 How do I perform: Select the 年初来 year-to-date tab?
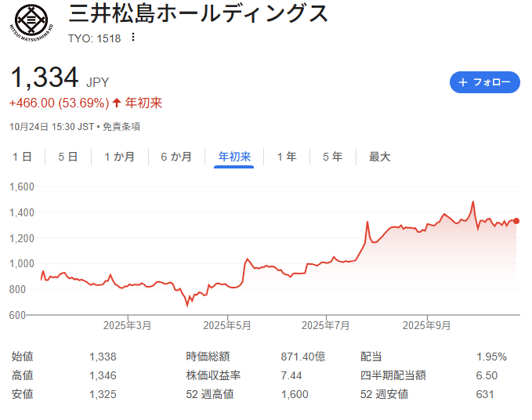coord(234,157)
